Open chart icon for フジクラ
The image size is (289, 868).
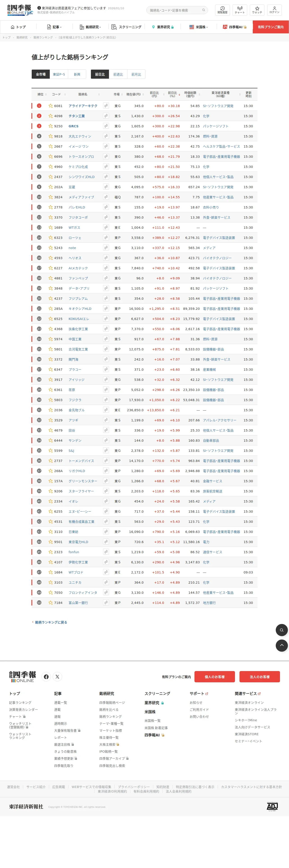pyautogui.click(x=106, y=400)
